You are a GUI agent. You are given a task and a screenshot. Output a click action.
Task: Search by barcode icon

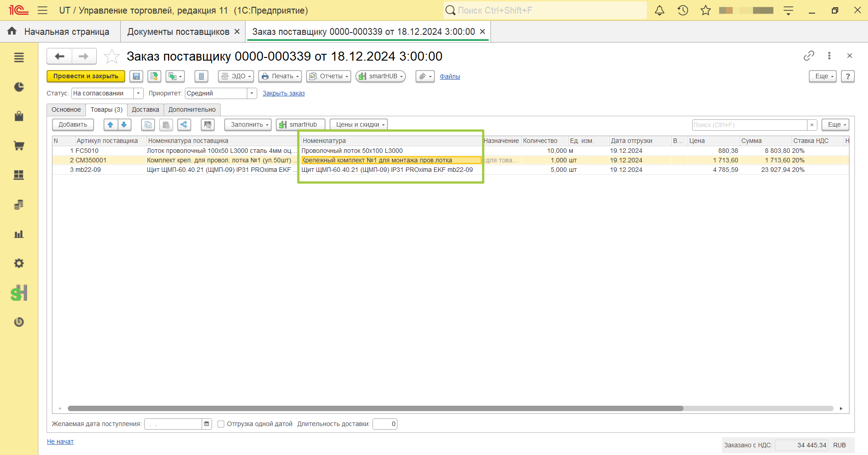pos(208,124)
